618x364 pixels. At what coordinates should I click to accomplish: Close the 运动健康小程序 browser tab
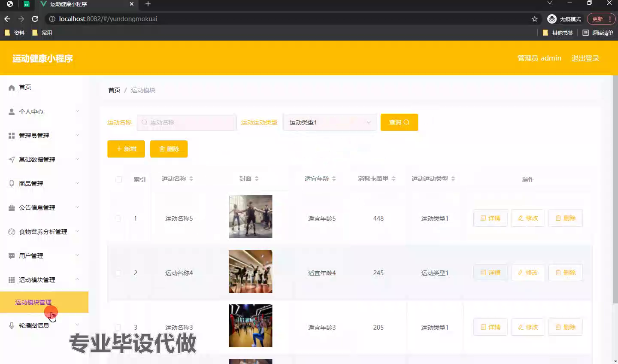pyautogui.click(x=132, y=4)
